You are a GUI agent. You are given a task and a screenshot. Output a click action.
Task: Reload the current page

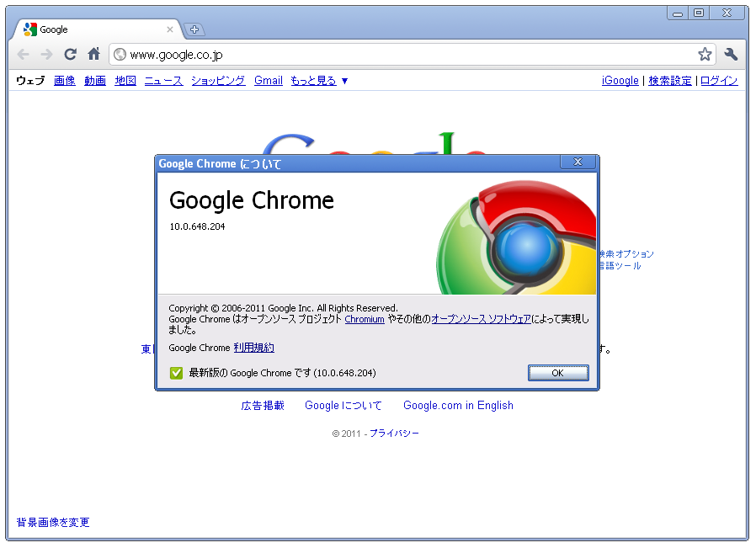click(71, 54)
